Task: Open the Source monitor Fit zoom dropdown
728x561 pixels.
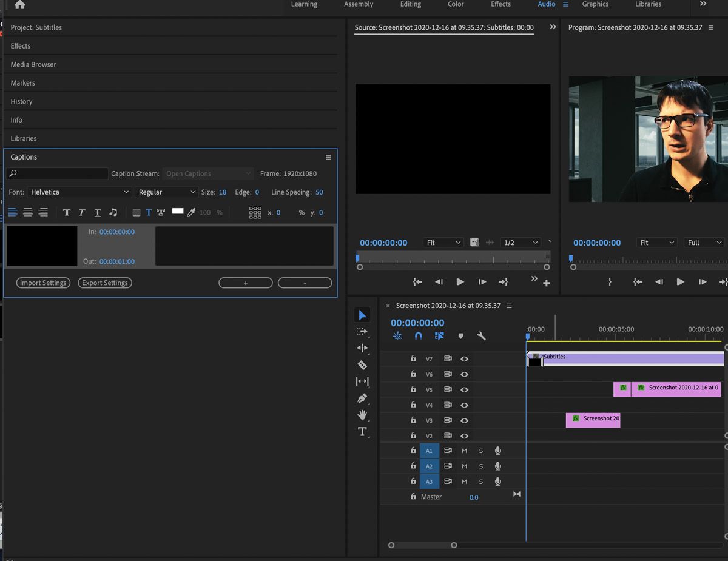Action: point(443,243)
